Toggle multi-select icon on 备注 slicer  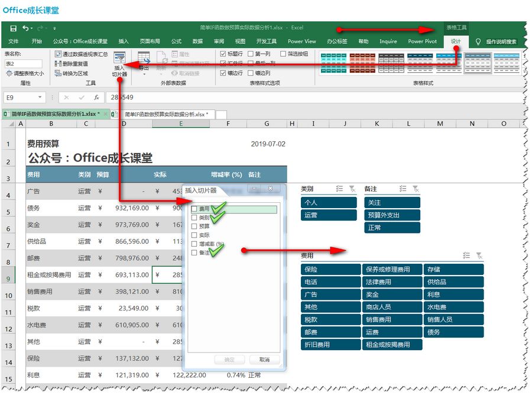[x=403, y=189]
